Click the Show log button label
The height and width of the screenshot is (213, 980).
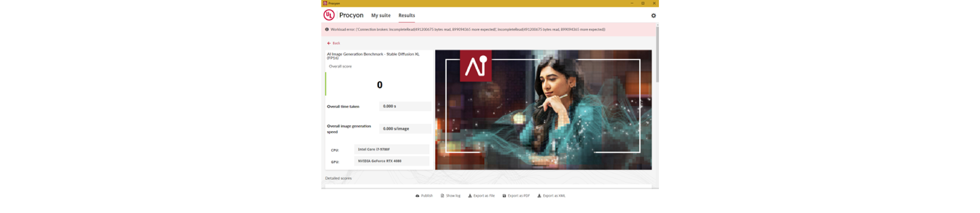[453, 196]
